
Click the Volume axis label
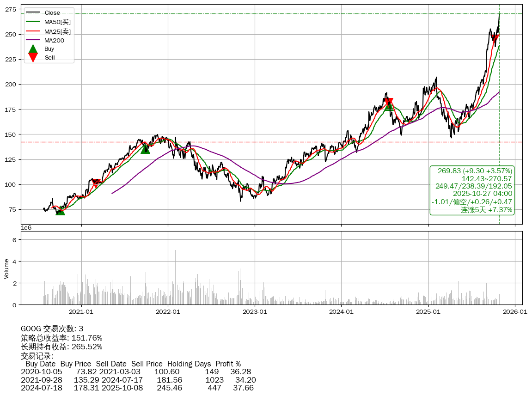click(6, 268)
